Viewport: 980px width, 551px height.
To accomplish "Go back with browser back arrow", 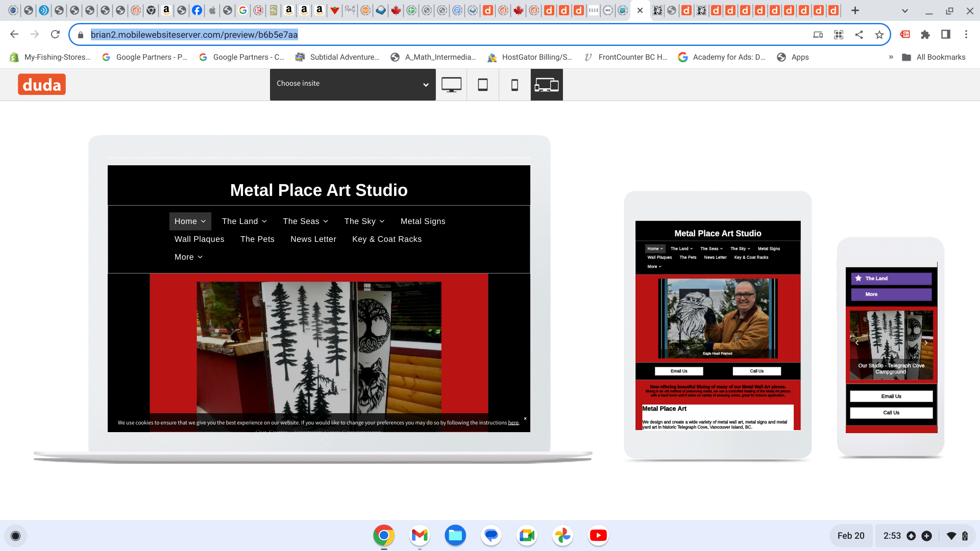I will click(14, 34).
